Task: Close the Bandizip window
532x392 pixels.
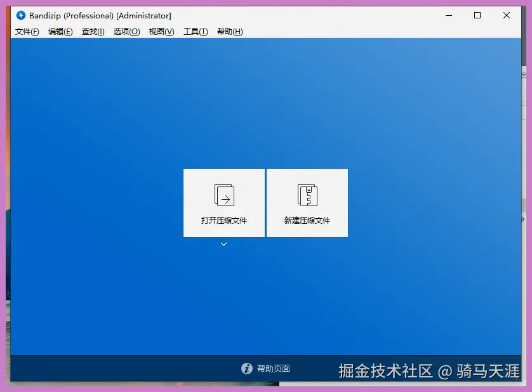Action: (x=507, y=15)
